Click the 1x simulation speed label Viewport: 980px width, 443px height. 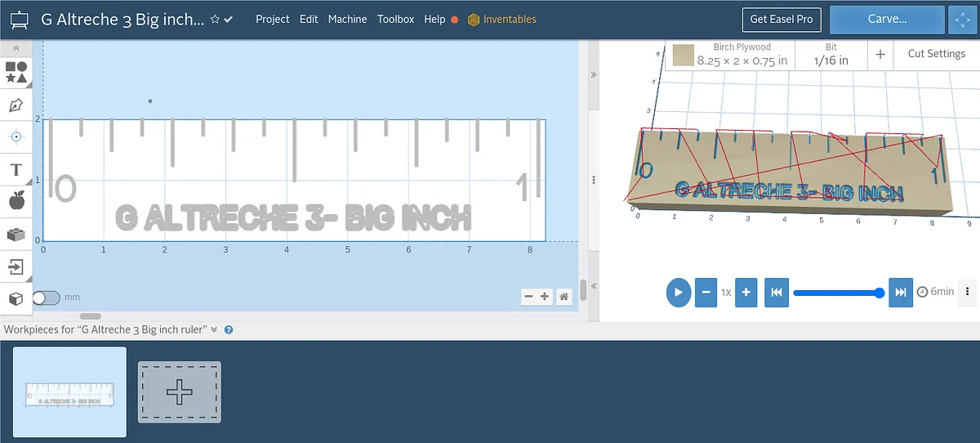coord(726,292)
